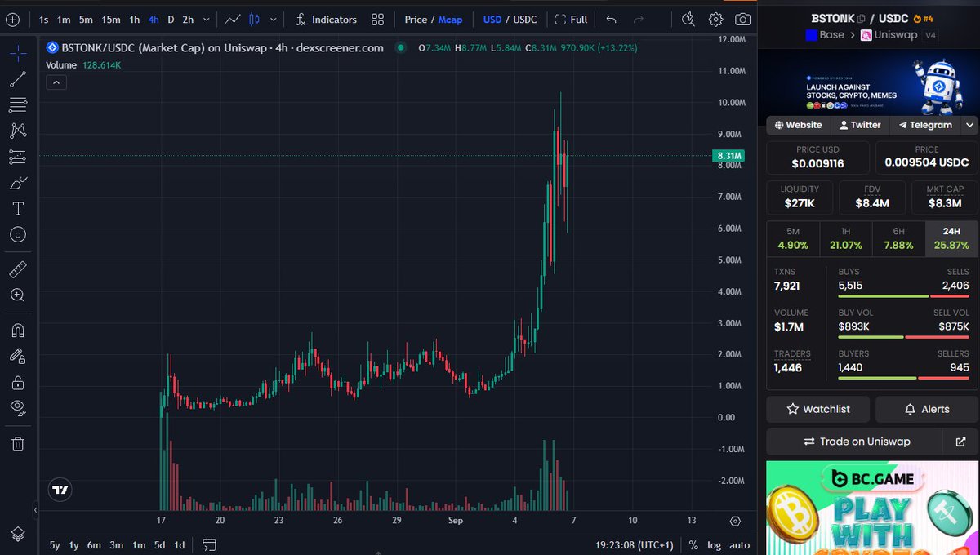Toggle auto scale mode
This screenshot has width=980, height=555.
tap(739, 544)
